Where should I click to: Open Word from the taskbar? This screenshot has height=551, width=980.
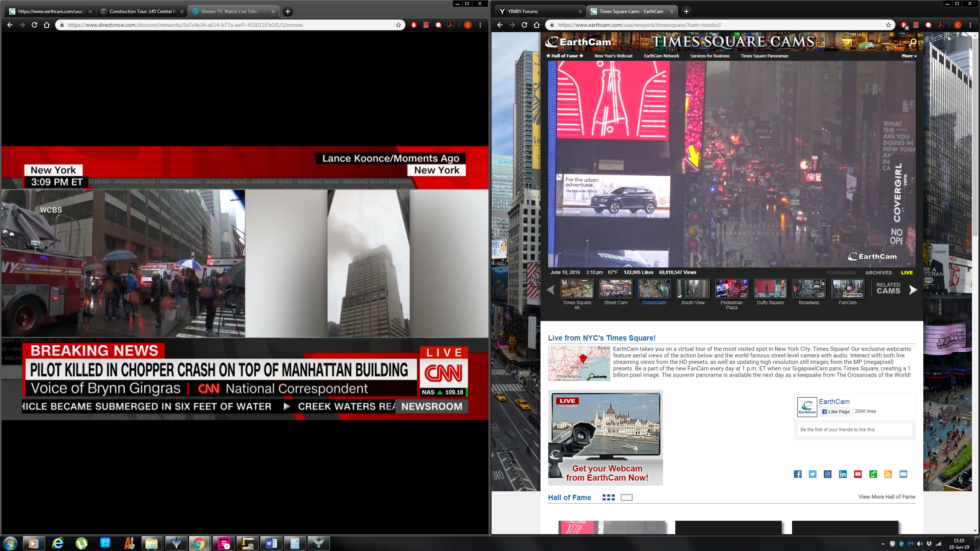click(271, 543)
